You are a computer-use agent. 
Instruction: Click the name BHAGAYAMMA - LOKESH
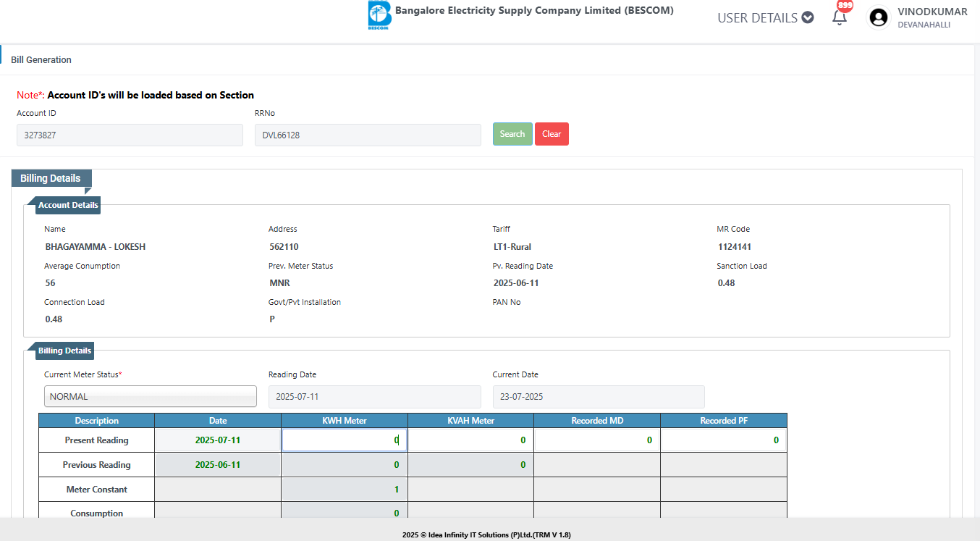96,247
